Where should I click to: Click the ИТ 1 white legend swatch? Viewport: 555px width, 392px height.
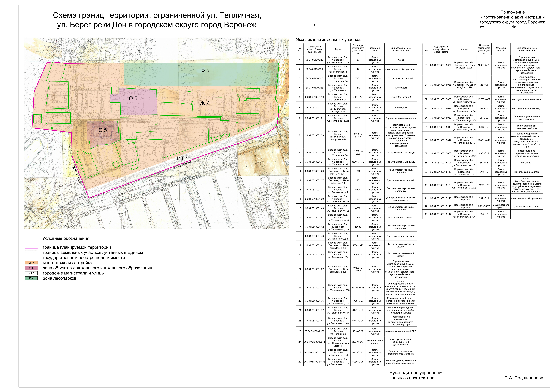click(x=31, y=273)
